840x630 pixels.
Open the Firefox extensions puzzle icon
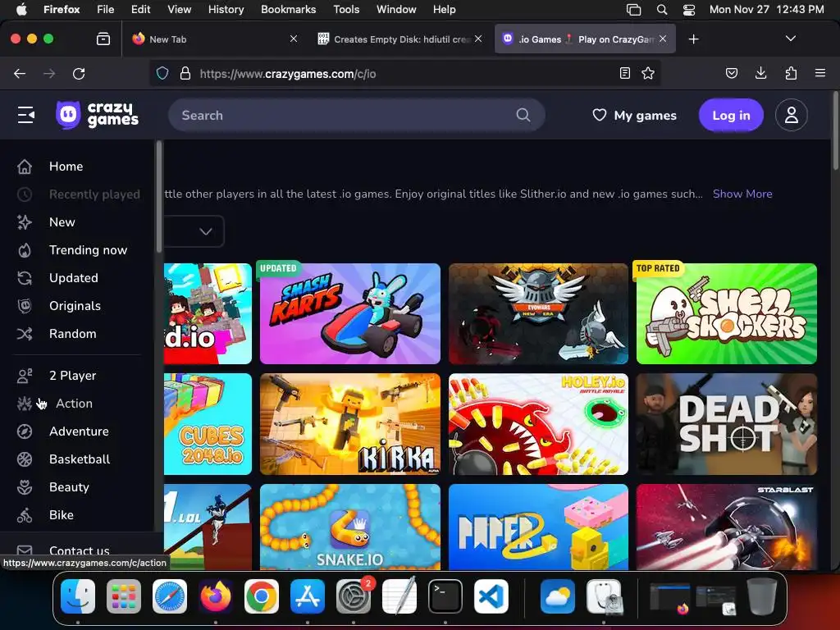[x=791, y=73]
